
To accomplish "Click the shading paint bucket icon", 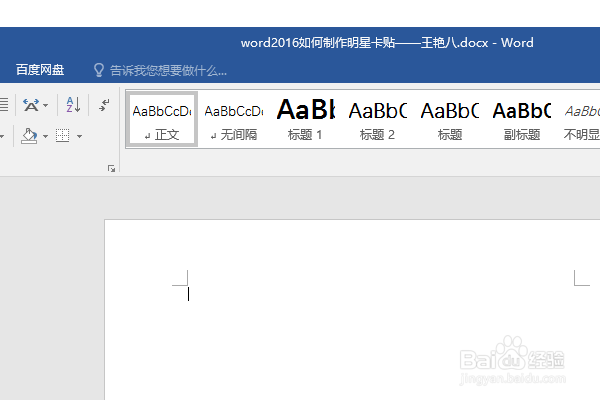I will 29,136.
